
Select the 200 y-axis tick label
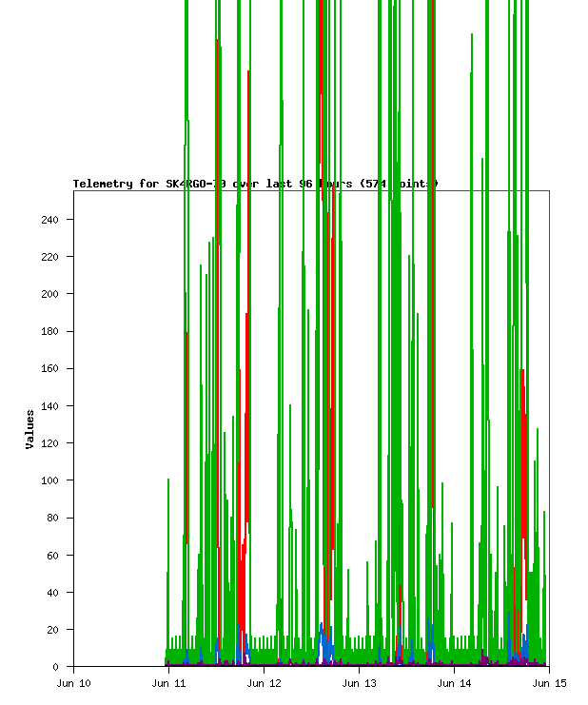50,294
